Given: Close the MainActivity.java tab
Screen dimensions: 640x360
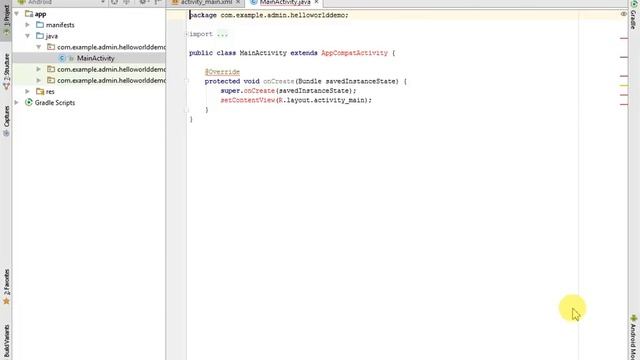Looking at the screenshot, I should click(x=316, y=2).
